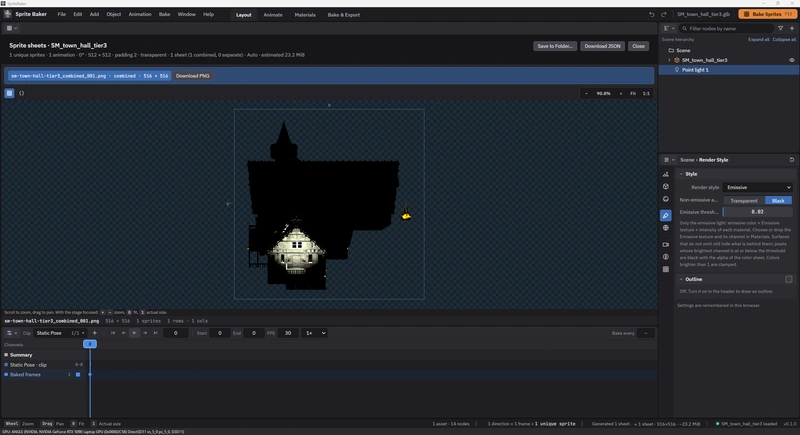
Task: Reset Render Style with the circular arrow
Action: coord(792,160)
